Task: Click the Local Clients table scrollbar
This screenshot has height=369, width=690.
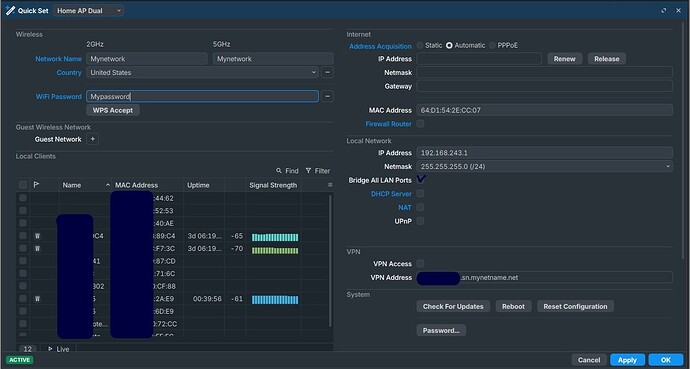Action: pyautogui.click(x=330, y=260)
